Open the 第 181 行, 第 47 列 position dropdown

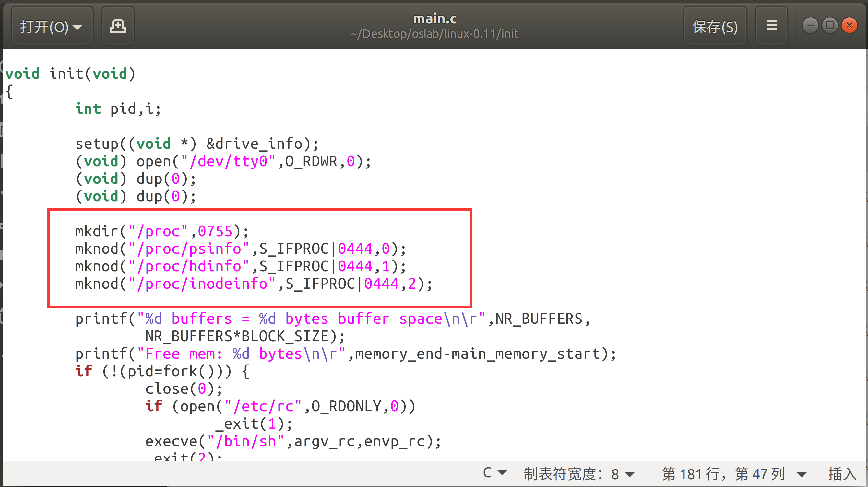[734, 474]
